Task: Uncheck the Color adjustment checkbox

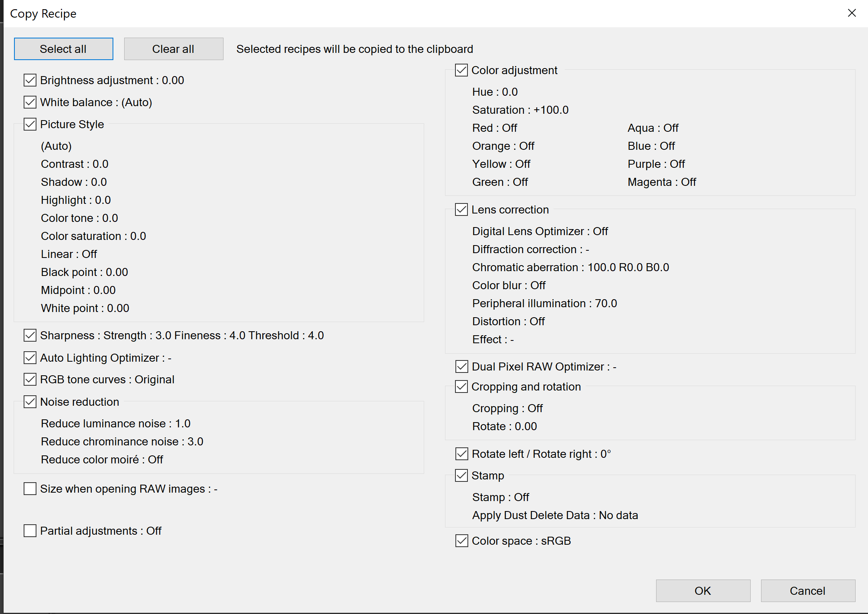Action: point(461,70)
